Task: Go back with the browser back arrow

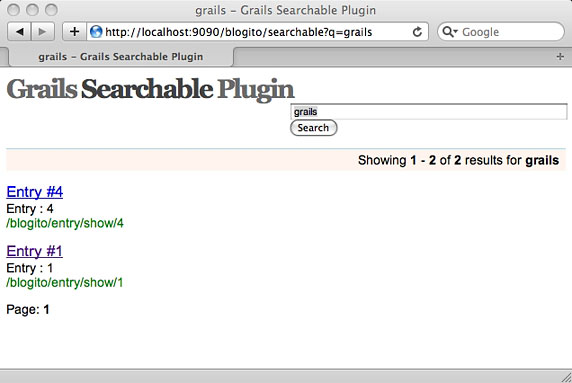Action: 20,32
